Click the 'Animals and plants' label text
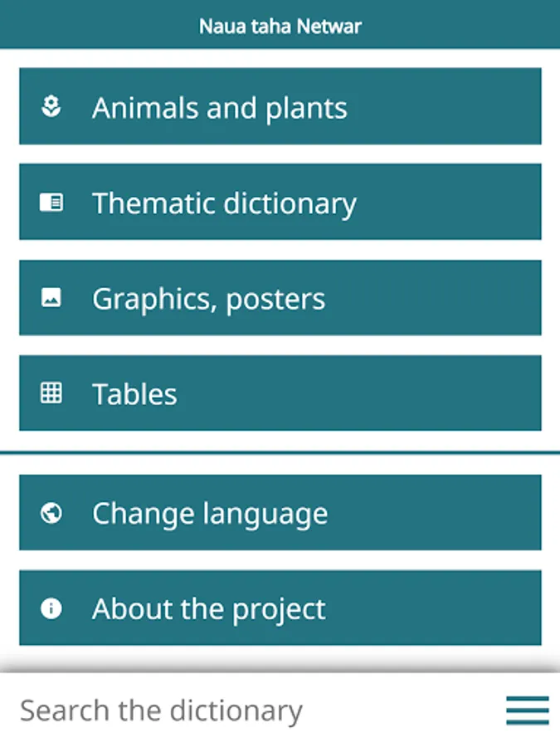 (x=220, y=108)
